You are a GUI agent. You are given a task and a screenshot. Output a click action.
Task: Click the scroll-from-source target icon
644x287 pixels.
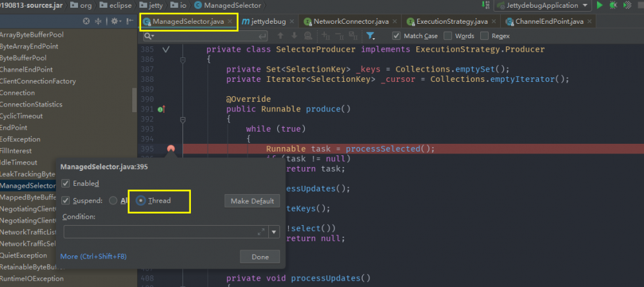pos(86,21)
